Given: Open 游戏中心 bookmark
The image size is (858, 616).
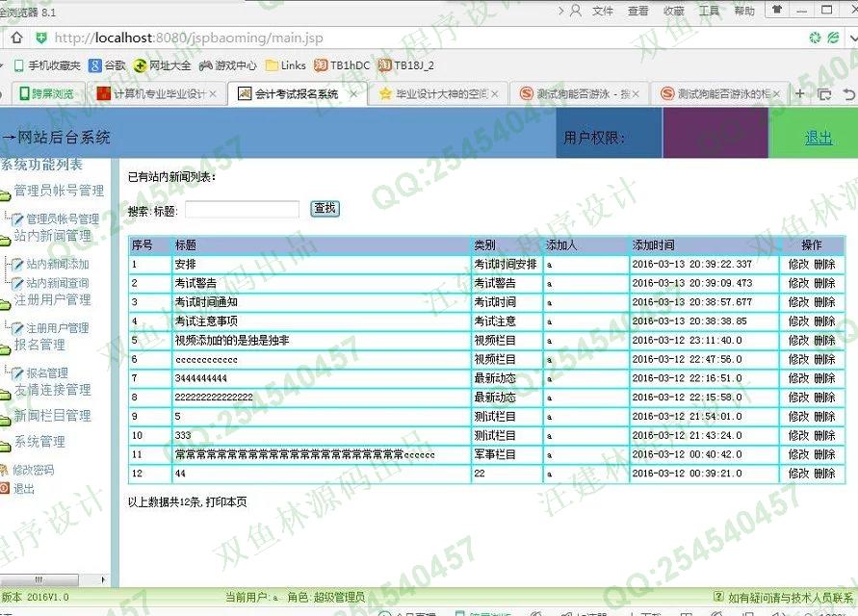Looking at the screenshot, I should click(227, 65).
